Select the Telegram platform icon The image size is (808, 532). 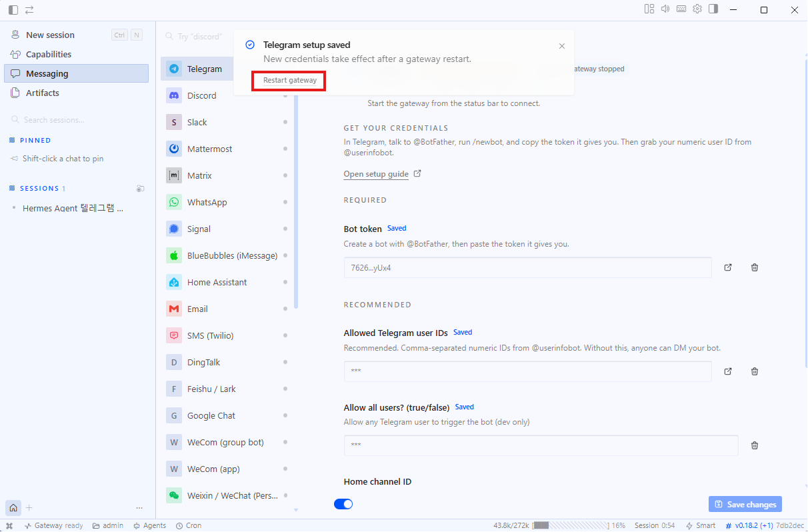pyautogui.click(x=174, y=69)
